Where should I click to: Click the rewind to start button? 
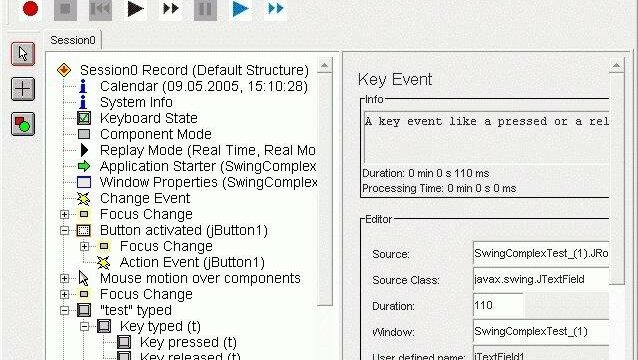[x=101, y=9]
